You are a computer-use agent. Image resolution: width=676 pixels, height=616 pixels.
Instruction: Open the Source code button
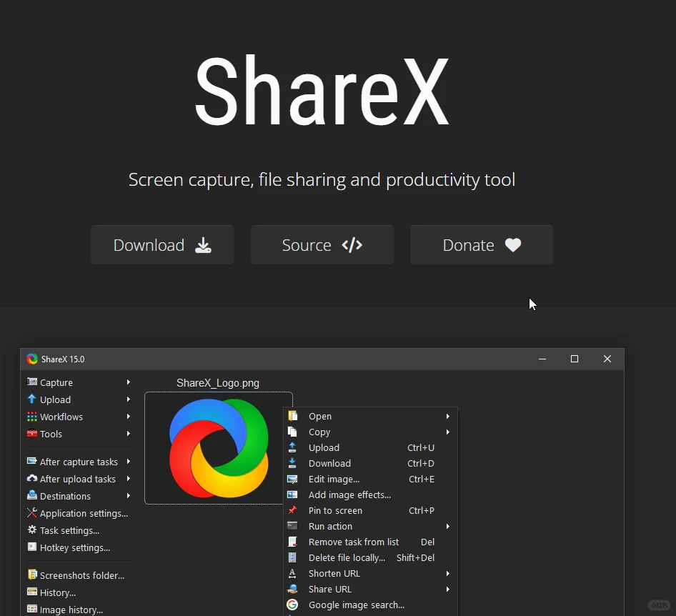(x=322, y=244)
